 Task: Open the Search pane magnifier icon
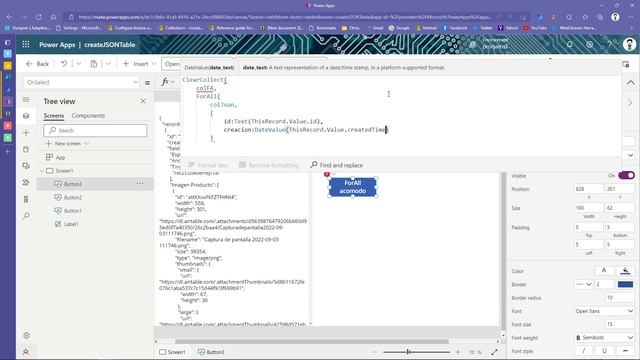[x=26, y=216]
